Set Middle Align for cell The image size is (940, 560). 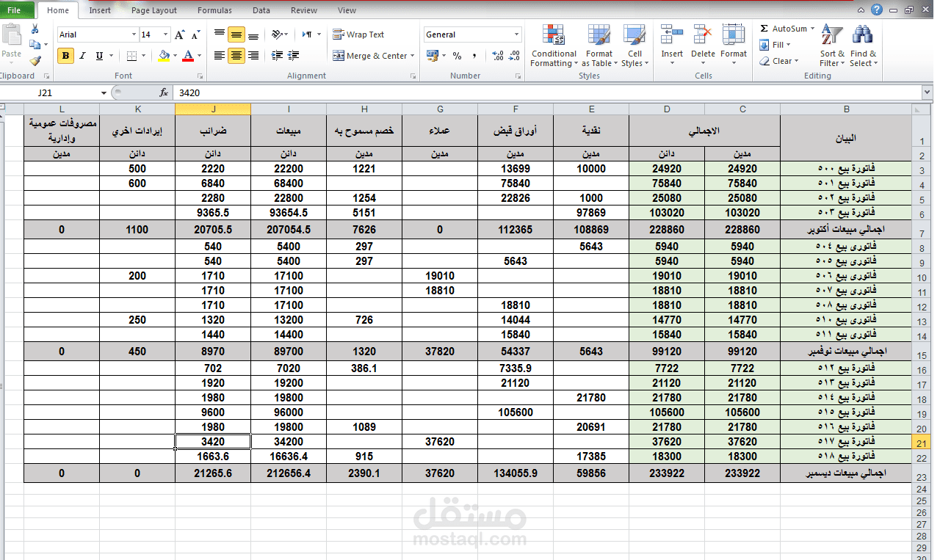[236, 34]
